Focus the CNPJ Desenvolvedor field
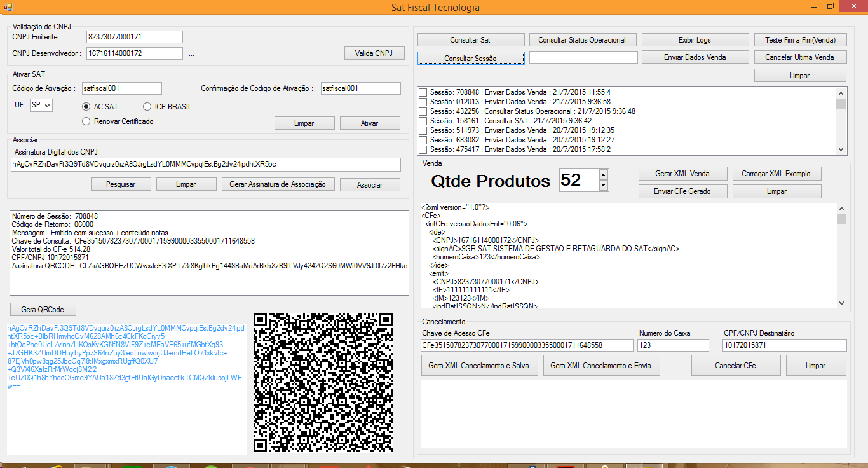Screen dimensions: 868x468 point(134,53)
